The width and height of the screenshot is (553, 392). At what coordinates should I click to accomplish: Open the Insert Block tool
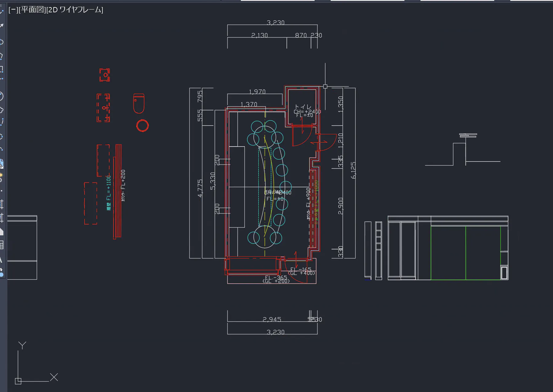pos(2,163)
